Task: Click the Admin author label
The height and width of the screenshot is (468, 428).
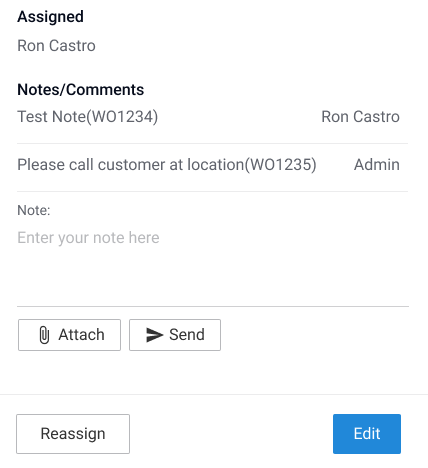Action: pyautogui.click(x=377, y=165)
